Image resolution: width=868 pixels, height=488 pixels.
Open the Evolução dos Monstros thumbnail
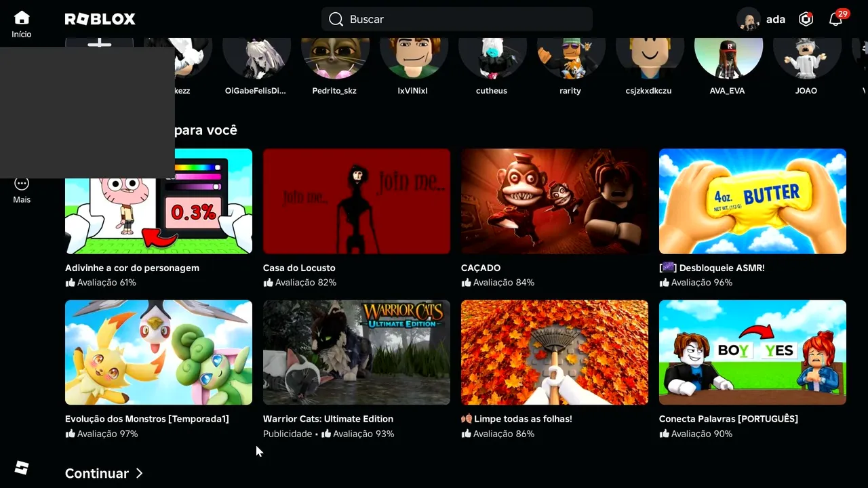pyautogui.click(x=159, y=352)
